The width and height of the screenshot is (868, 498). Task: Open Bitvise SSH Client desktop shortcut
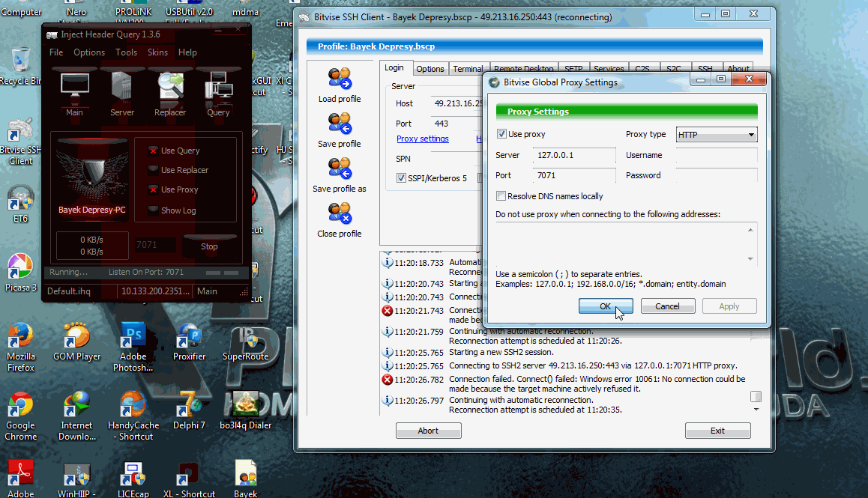coord(20,141)
